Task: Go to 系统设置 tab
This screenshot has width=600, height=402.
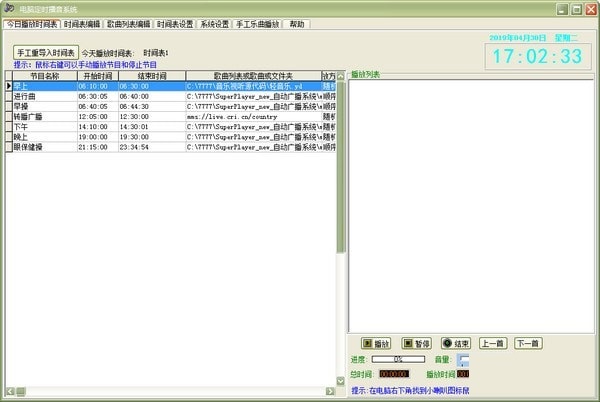Action: coord(214,23)
